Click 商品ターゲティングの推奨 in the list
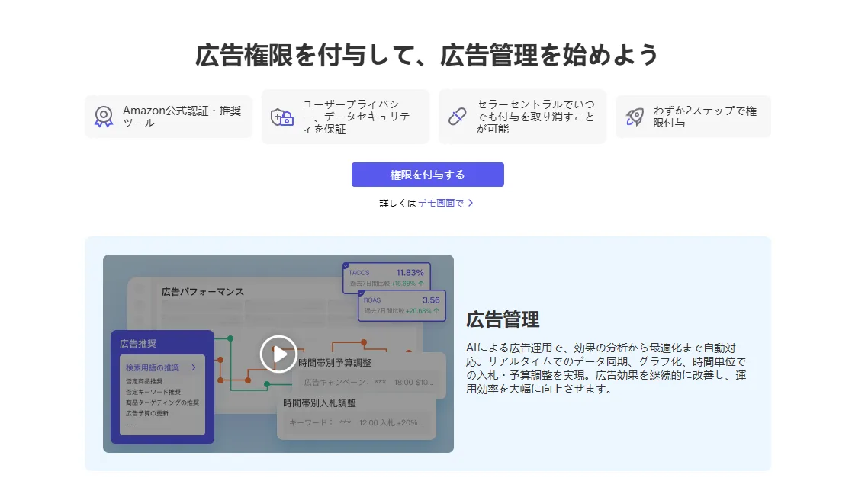 162,402
